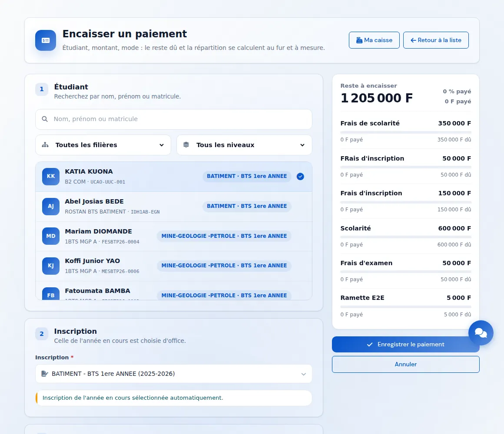Click matricule FESBTP26-0004

[x=120, y=242]
